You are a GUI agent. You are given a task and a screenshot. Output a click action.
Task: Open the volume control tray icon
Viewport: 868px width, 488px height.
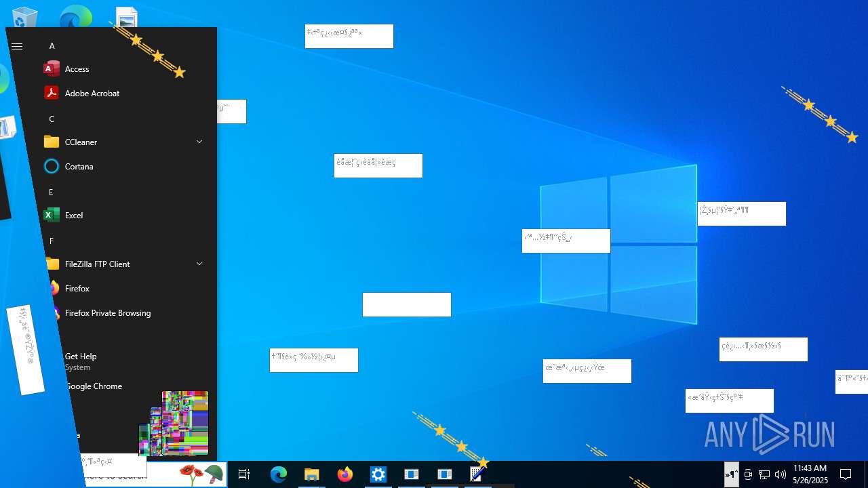(x=781, y=474)
